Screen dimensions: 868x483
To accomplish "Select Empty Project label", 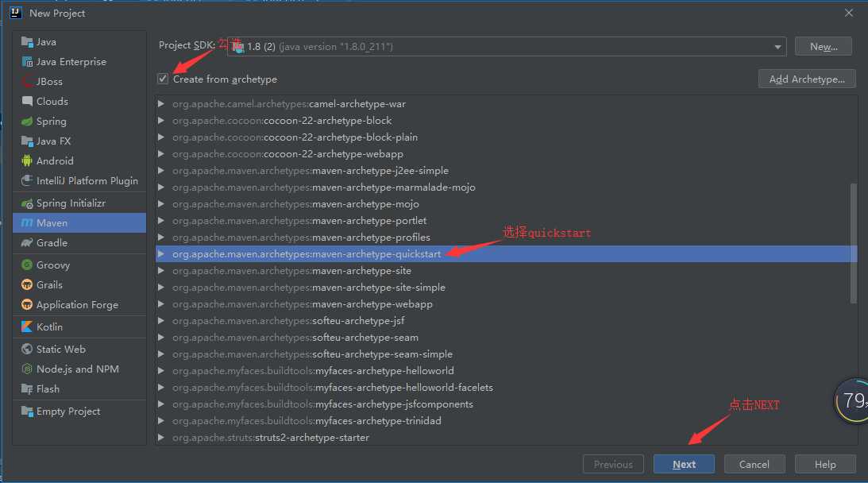I will [68, 412].
